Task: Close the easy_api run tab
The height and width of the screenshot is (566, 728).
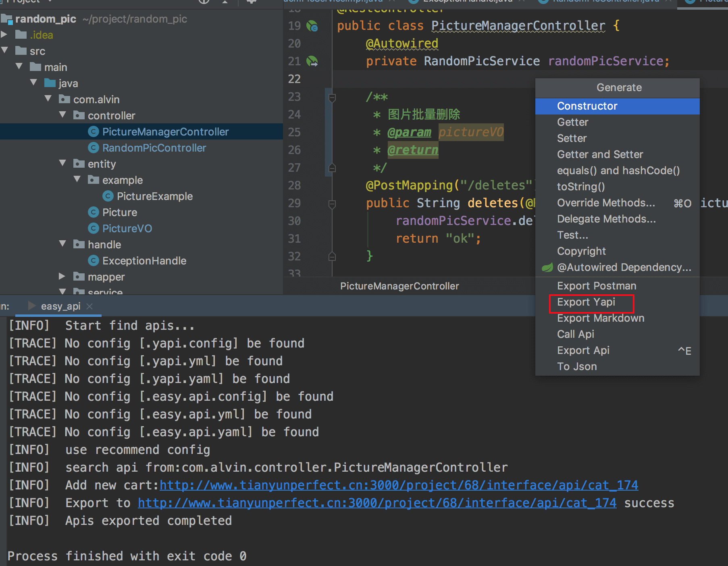Action: pyautogui.click(x=89, y=306)
